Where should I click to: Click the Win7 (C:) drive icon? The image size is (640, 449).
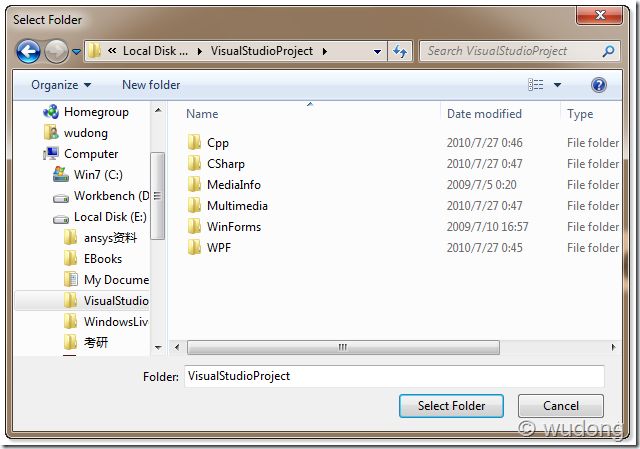coord(61,174)
